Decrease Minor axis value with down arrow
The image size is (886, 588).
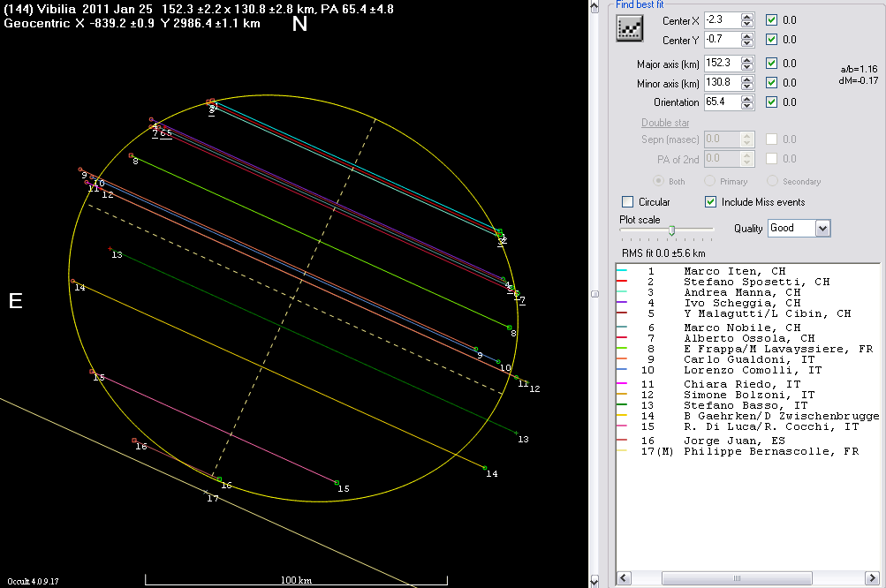tap(747, 87)
